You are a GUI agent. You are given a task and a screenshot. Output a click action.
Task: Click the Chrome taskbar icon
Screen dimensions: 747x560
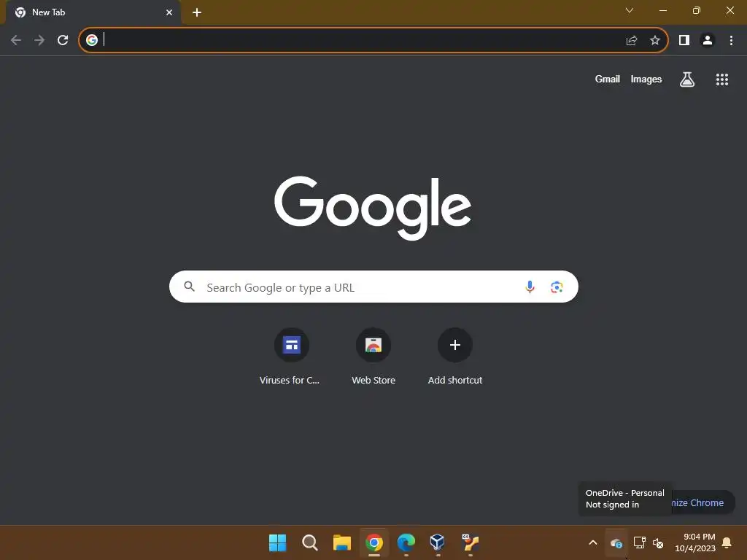click(x=374, y=542)
